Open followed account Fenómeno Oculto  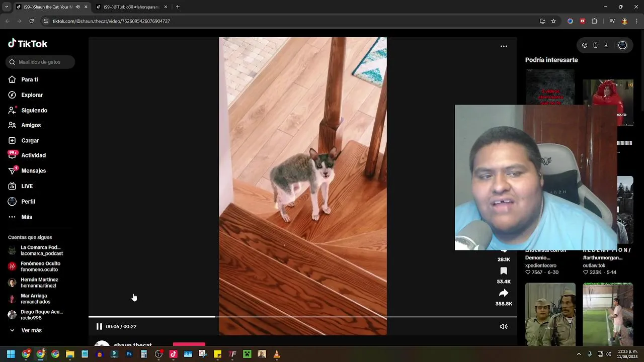(x=35, y=266)
